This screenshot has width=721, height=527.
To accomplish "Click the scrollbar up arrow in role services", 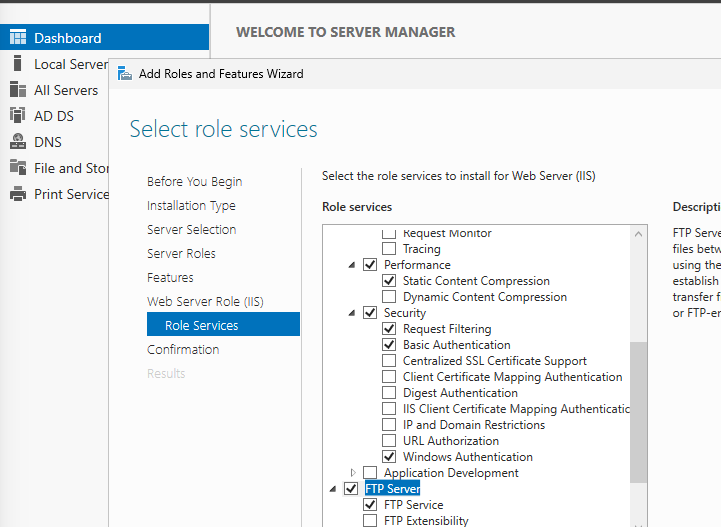I will [x=639, y=234].
